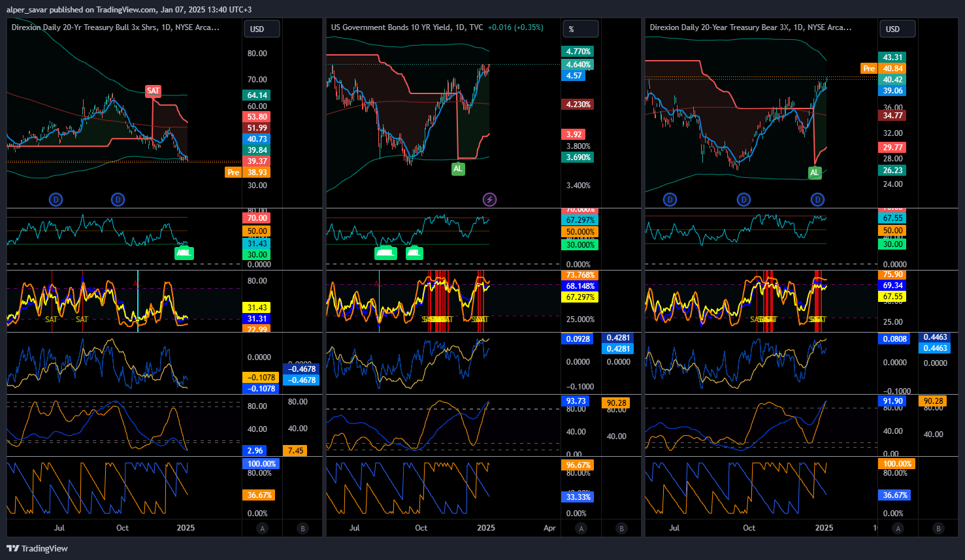Click the blue 40.73 price label

257,139
